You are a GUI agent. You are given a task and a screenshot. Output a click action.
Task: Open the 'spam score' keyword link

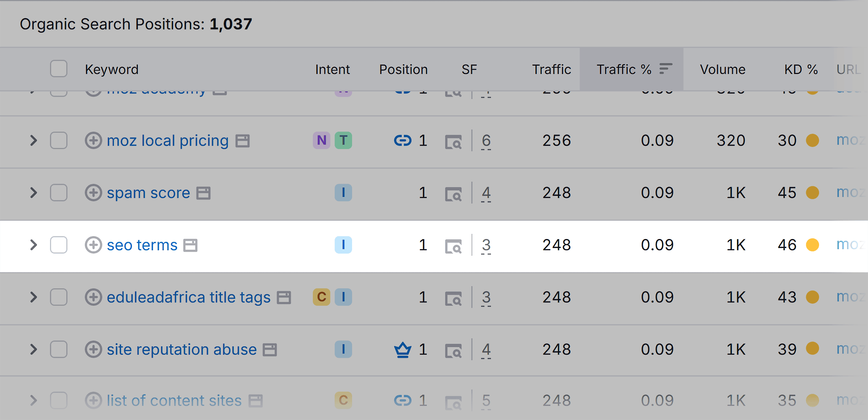(148, 193)
